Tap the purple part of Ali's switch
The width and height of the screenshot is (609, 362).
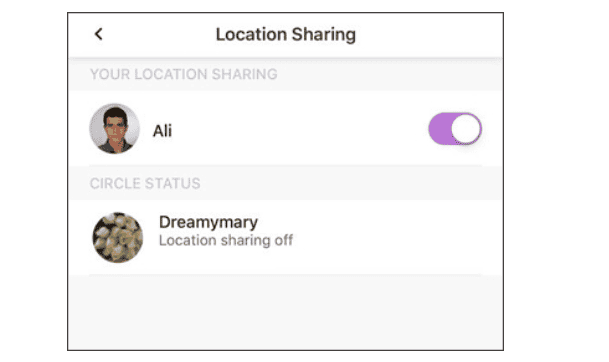click(440, 129)
